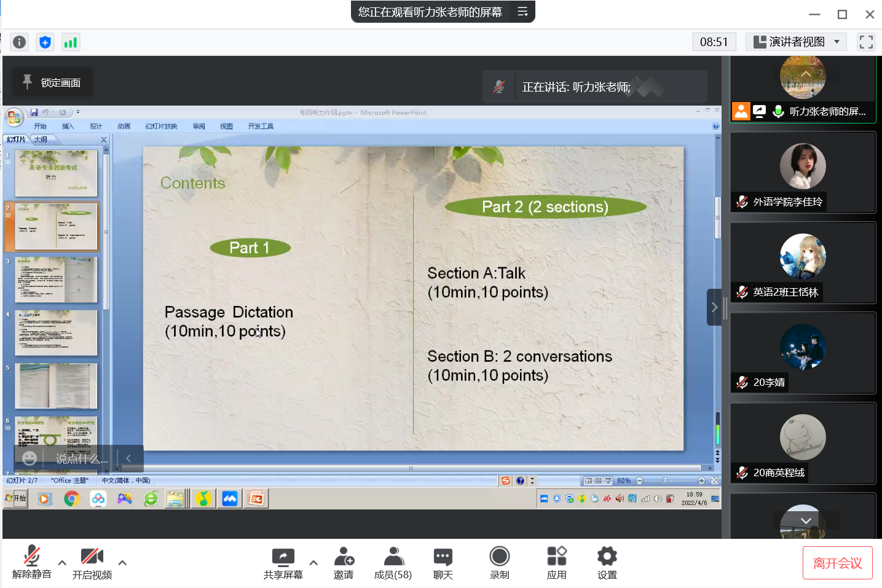Open the speaker view dropdown
This screenshot has width=882, height=588.
(797, 42)
